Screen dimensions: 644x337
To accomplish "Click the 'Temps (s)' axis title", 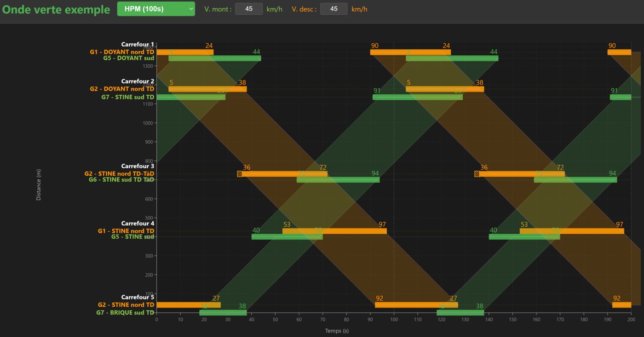I will 337,331.
